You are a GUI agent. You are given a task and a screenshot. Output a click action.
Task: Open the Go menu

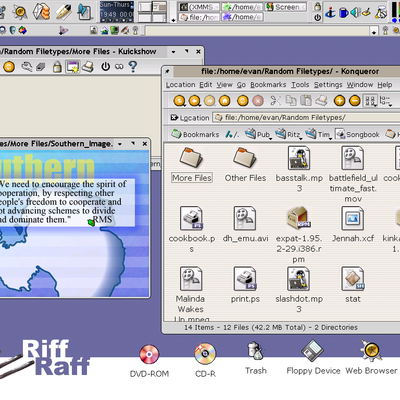pyautogui.click(x=241, y=85)
